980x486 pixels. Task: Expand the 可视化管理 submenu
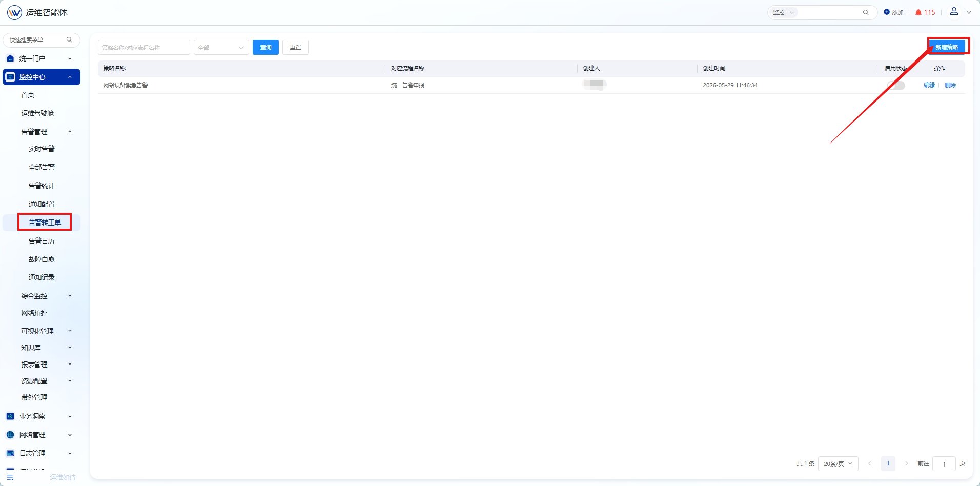point(70,331)
